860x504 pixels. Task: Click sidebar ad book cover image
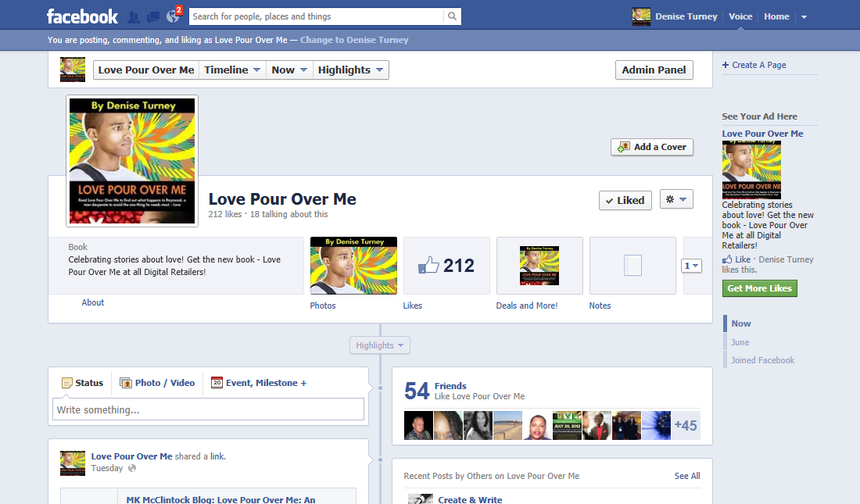tap(751, 170)
